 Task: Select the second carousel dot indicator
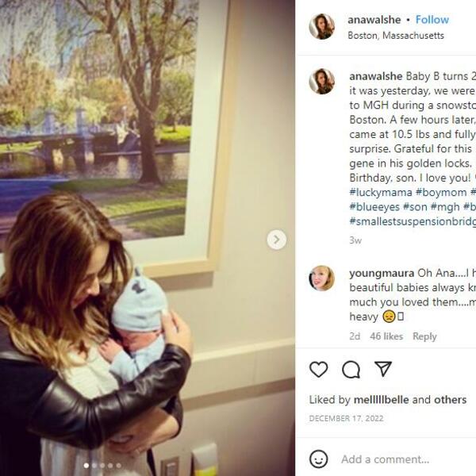(94, 466)
